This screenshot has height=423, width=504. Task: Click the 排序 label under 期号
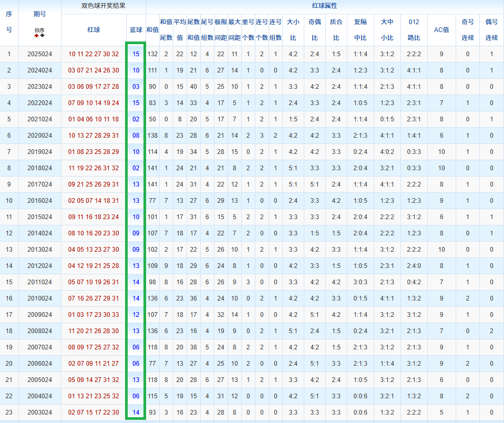pos(39,30)
